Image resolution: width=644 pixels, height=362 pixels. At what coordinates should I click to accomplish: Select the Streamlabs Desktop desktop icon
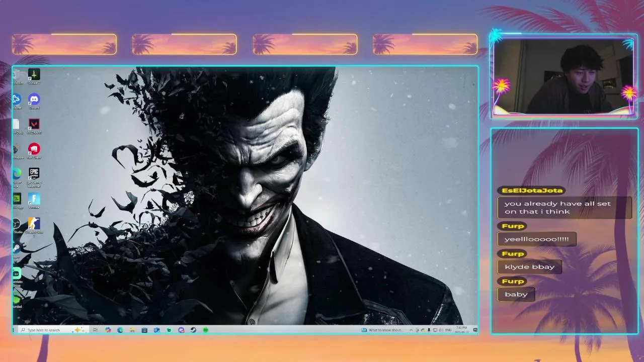[17, 277]
